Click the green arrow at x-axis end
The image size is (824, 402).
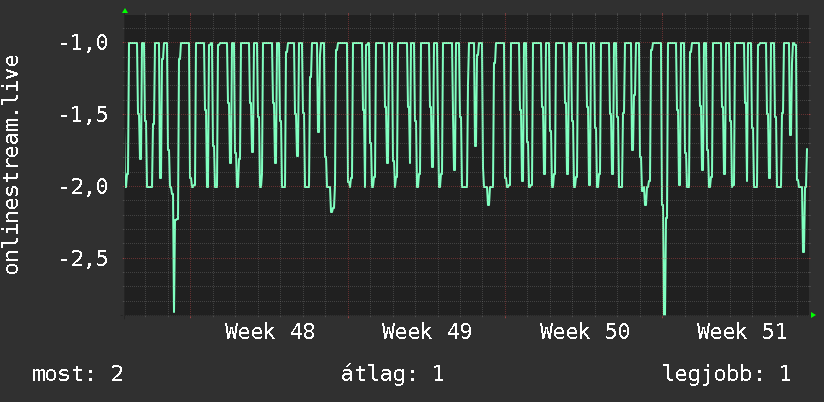coord(813,315)
